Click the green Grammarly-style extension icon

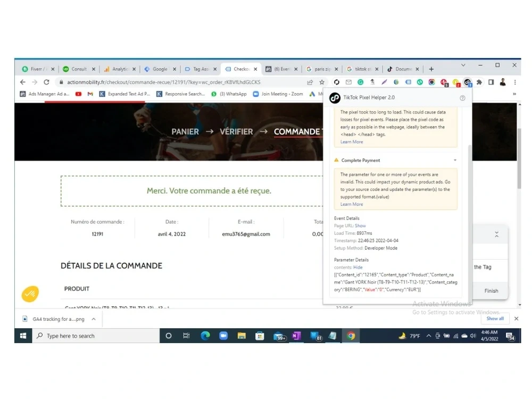pyautogui.click(x=360, y=82)
